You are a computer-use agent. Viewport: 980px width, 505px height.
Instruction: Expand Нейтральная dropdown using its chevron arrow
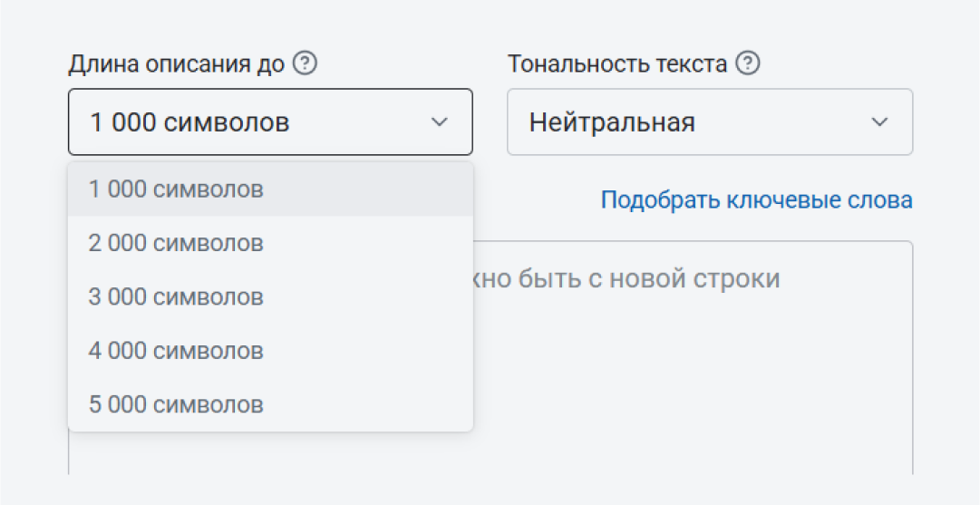pos(880,121)
